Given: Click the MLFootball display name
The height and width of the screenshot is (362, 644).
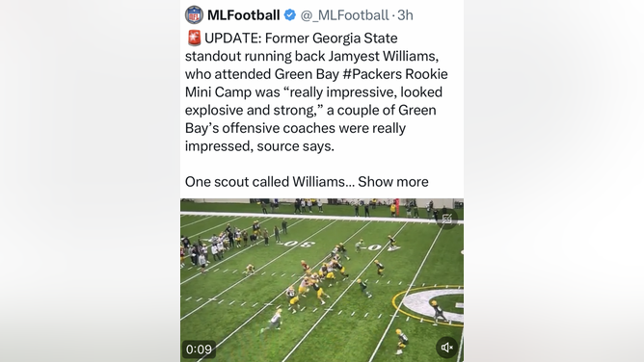Looking at the screenshot, I should pyautogui.click(x=244, y=15).
